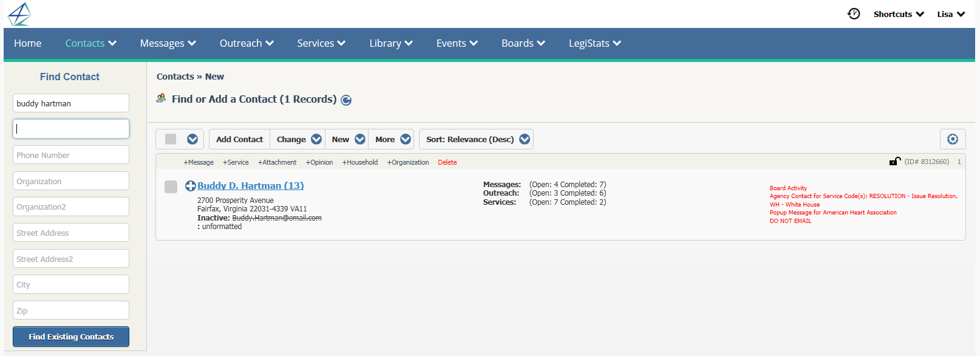This screenshot has width=980, height=356.
Task: Click the DO NOT EMAIL flag text
Action: coord(791,221)
